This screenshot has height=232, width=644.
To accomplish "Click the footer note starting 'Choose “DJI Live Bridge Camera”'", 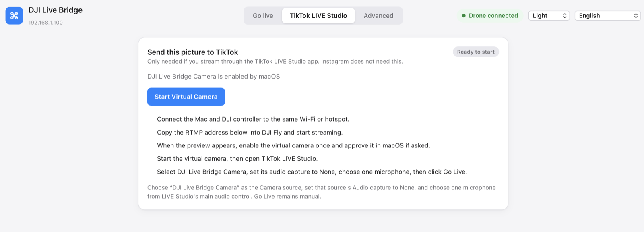I will point(322,192).
